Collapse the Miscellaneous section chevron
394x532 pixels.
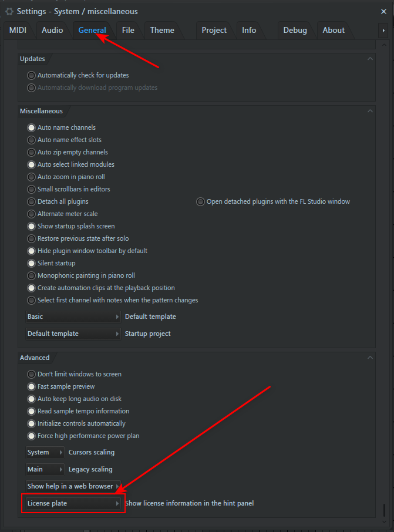click(x=369, y=111)
